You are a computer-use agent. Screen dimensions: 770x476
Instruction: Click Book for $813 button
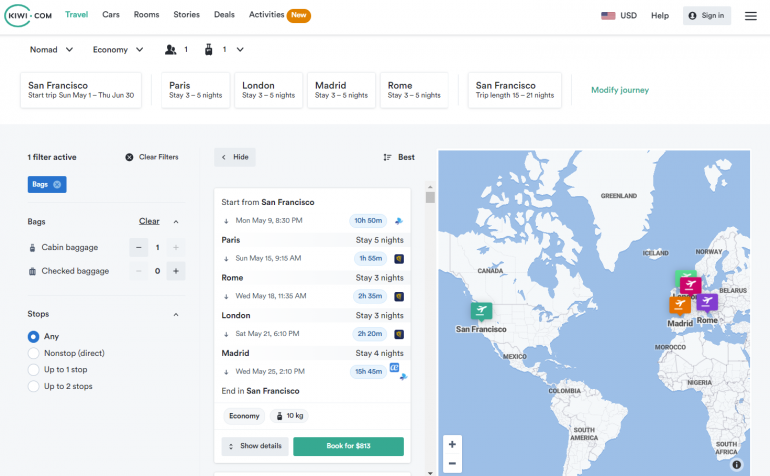(348, 446)
